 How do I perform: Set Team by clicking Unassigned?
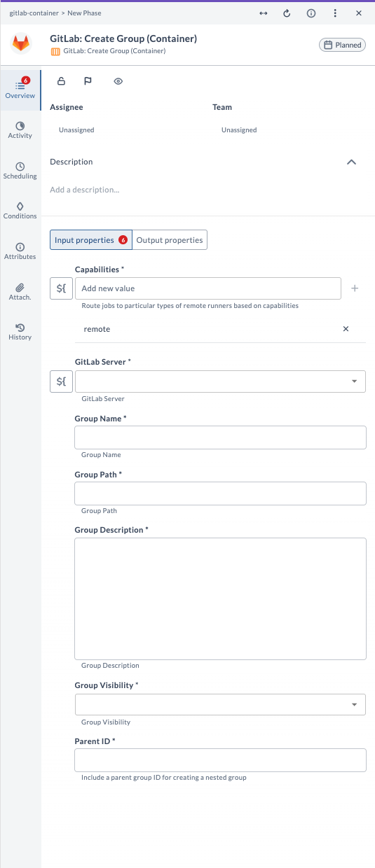(239, 130)
